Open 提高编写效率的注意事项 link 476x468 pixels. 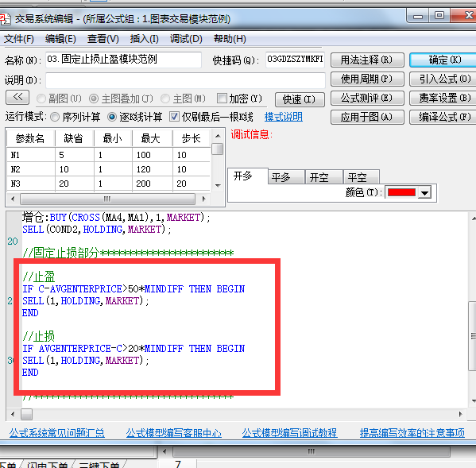pos(412,433)
